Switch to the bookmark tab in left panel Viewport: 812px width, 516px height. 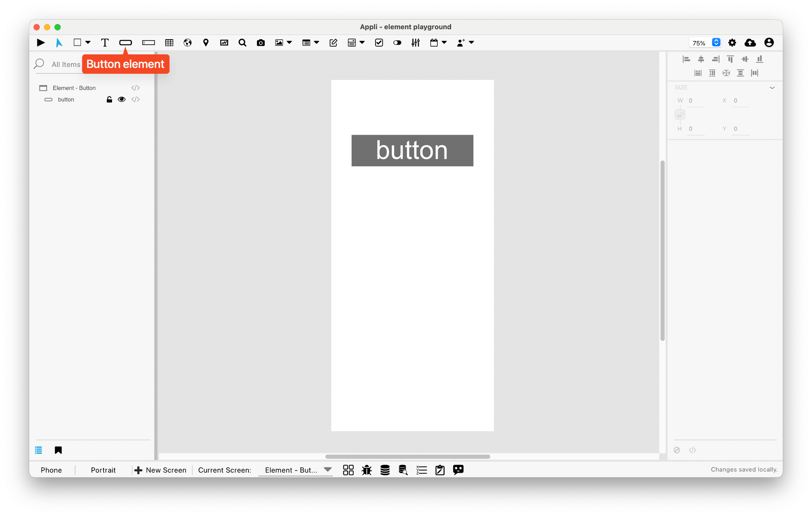pyautogui.click(x=58, y=450)
